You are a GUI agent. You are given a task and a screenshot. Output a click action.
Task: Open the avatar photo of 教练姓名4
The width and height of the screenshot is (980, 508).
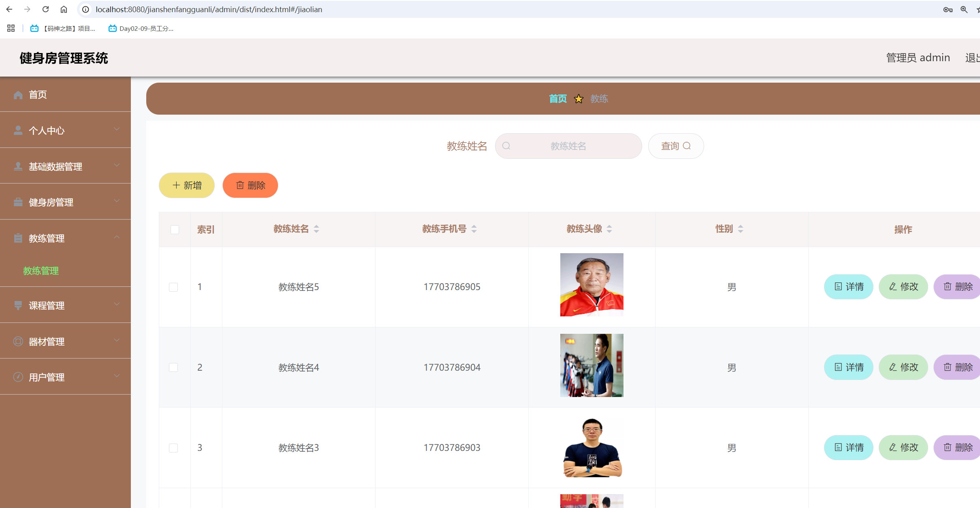pos(592,365)
